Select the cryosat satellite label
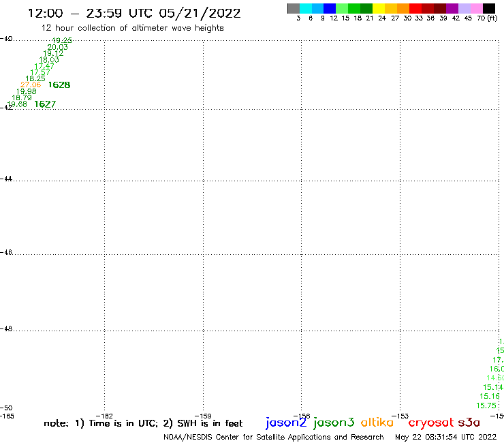This screenshot has height=443, width=504. tap(431, 423)
